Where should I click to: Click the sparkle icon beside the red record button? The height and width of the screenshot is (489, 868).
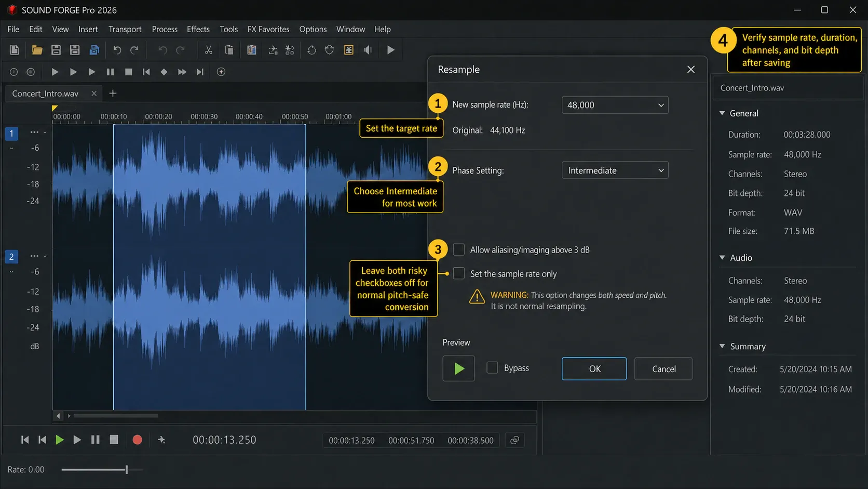click(x=161, y=440)
